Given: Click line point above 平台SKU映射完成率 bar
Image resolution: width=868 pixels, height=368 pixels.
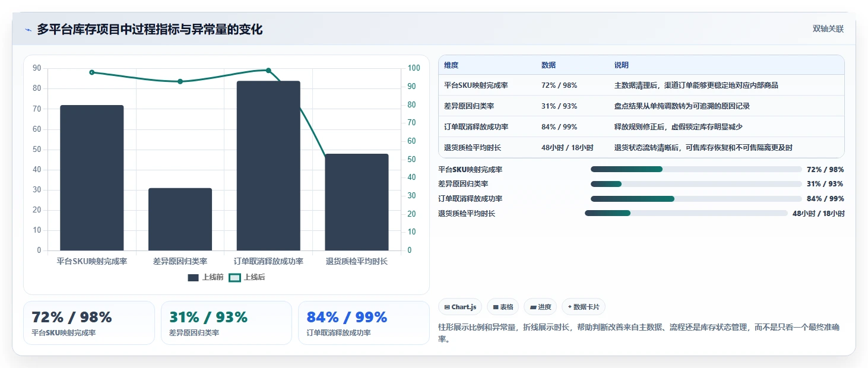Looking at the screenshot, I should pos(92,72).
